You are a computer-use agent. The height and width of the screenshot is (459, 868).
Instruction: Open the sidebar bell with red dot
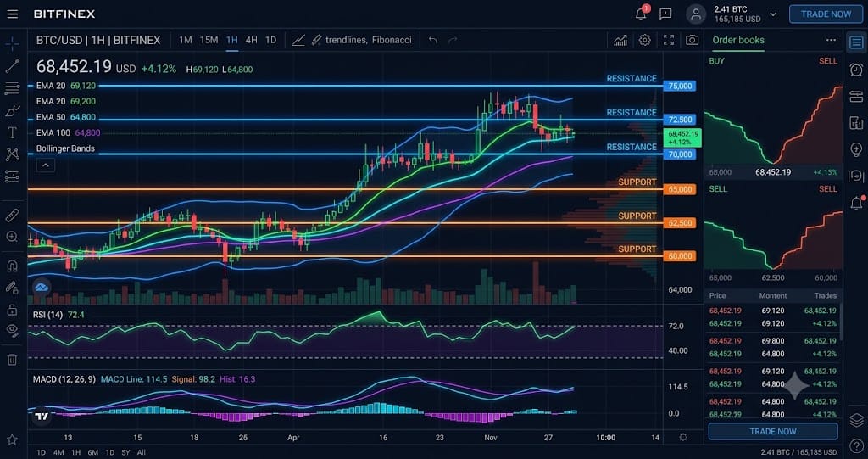(856, 203)
